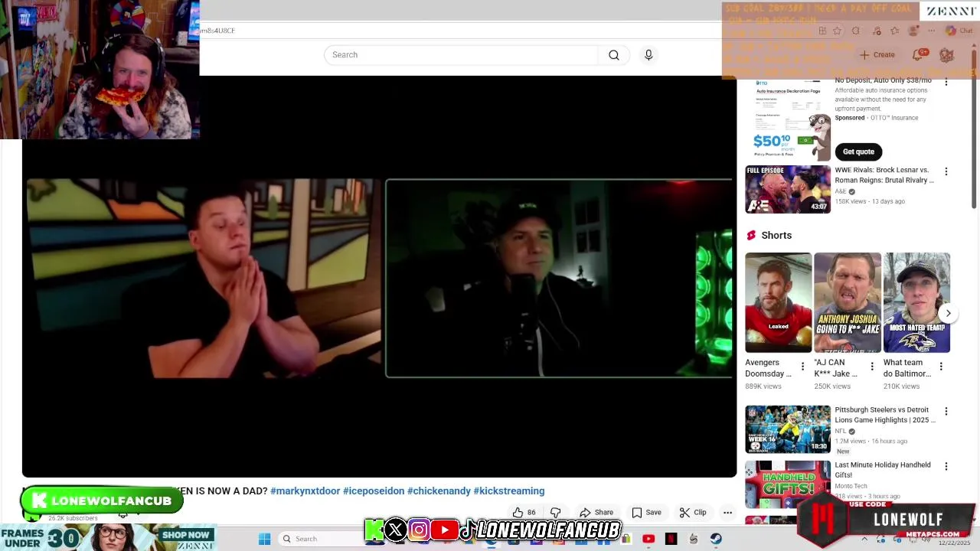Viewport: 980px width, 551px height.
Task: Open Edge profile icon
Action: [x=913, y=31]
